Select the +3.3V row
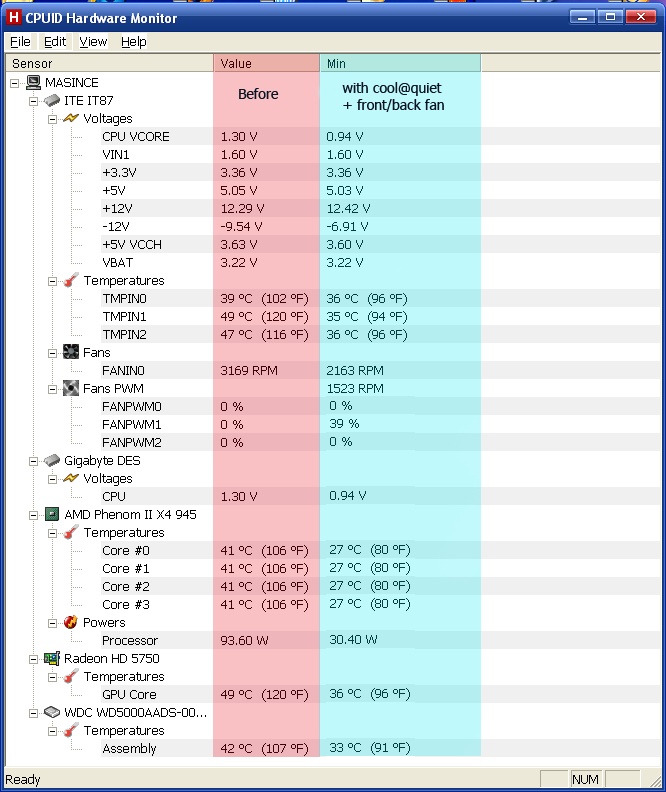This screenshot has width=666, height=792. pyautogui.click(x=381, y=172)
